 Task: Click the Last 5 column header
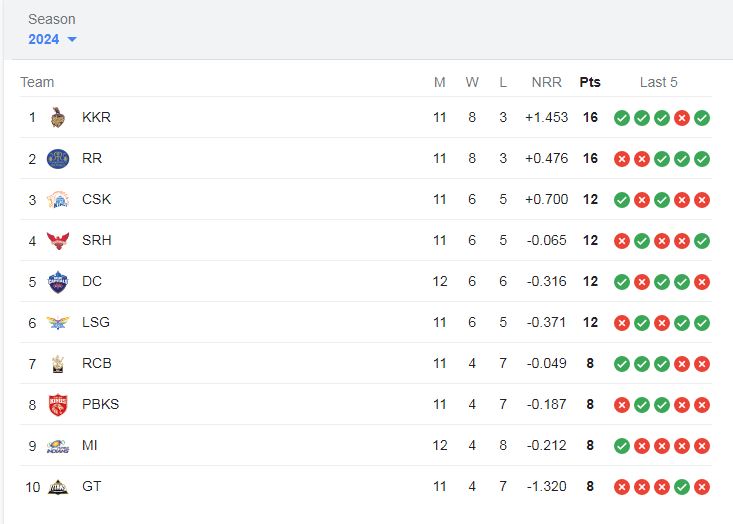click(x=658, y=82)
